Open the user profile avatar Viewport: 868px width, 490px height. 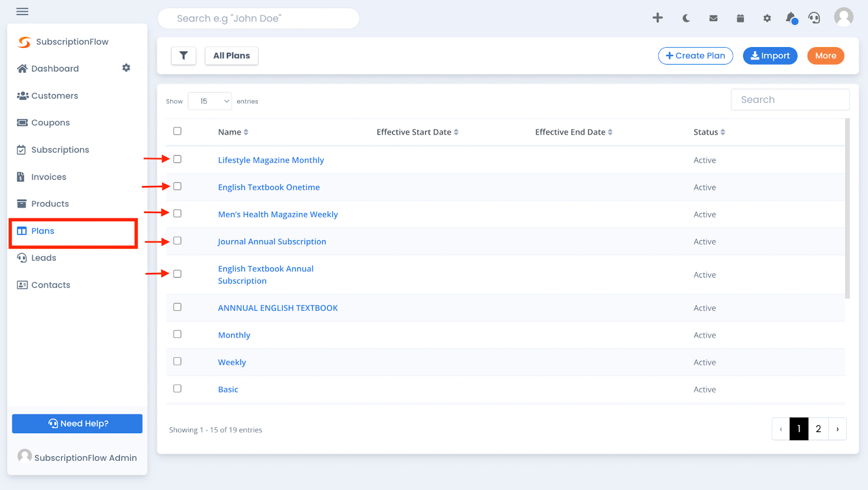pos(844,17)
